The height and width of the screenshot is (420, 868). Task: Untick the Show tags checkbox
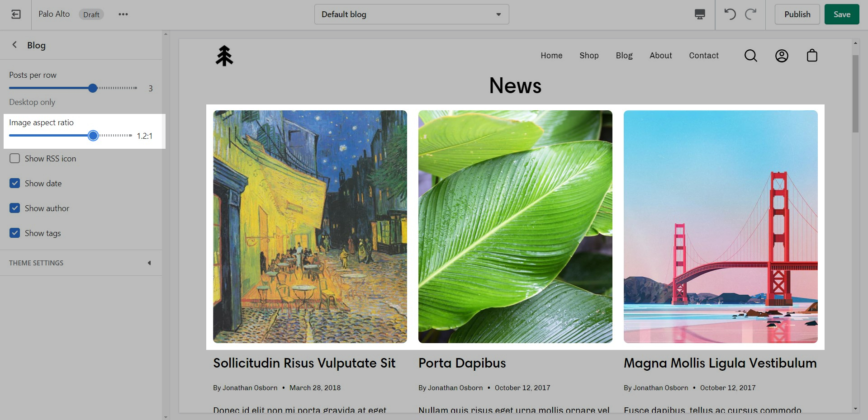(15, 233)
